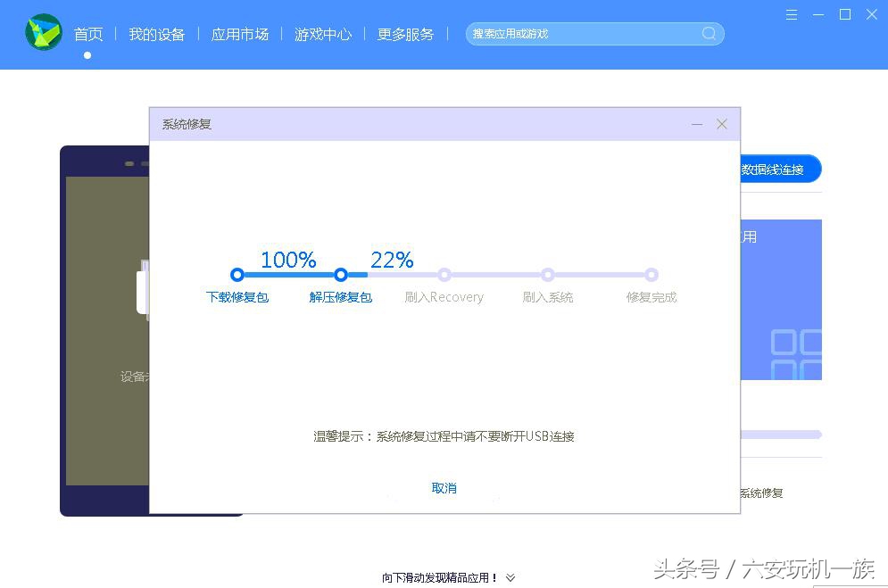The image size is (888, 588).
Task: Click the 系统修复 link at bottom right
Action: [x=765, y=492]
